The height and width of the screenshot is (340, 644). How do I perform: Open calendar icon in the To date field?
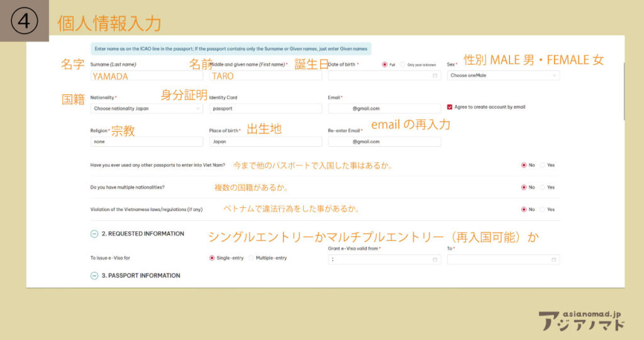point(553,259)
